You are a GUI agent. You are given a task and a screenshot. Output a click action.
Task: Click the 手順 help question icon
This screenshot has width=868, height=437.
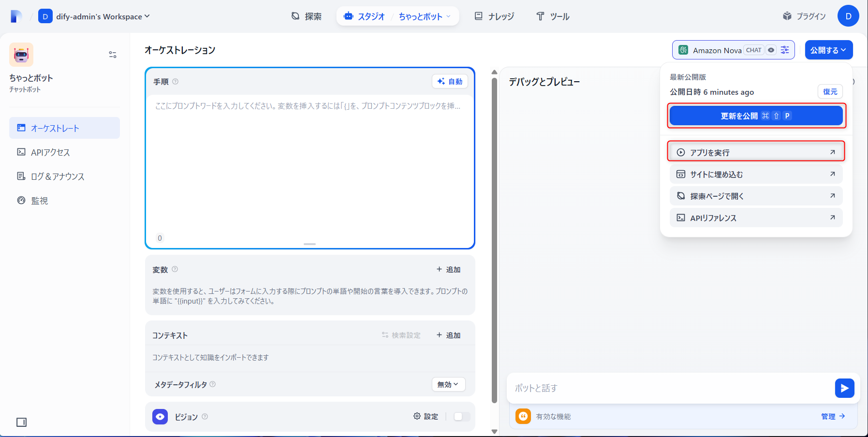176,82
